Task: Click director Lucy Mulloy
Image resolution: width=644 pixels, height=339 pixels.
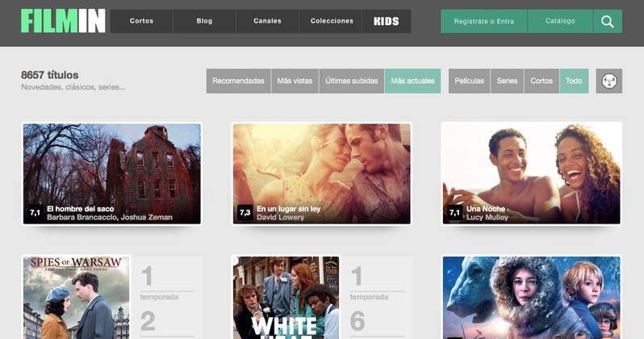Action: [x=487, y=217]
